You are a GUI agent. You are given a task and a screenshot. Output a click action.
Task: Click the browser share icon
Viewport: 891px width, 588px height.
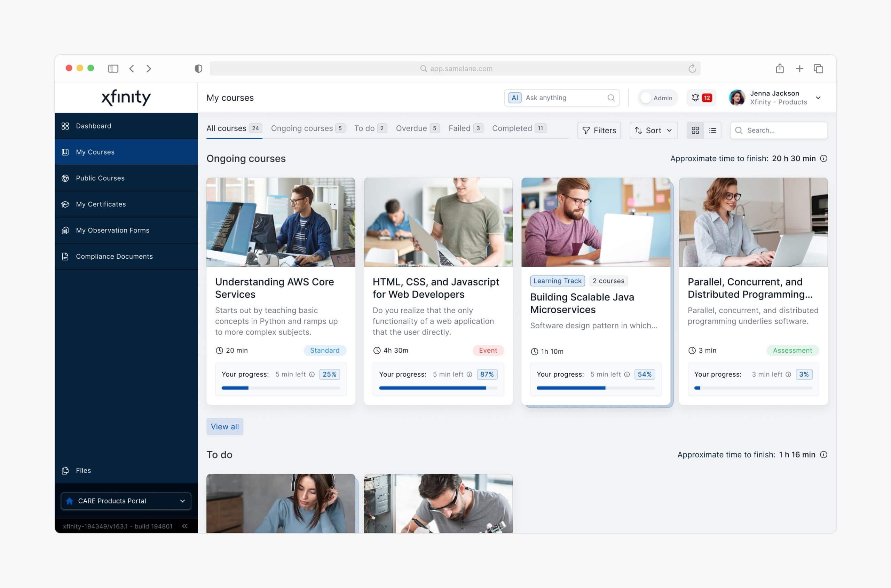[x=780, y=68]
